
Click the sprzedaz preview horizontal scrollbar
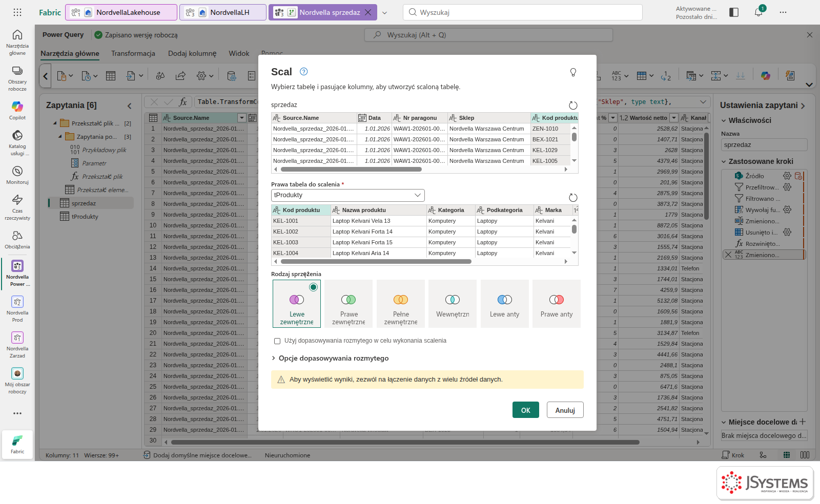pos(351,169)
